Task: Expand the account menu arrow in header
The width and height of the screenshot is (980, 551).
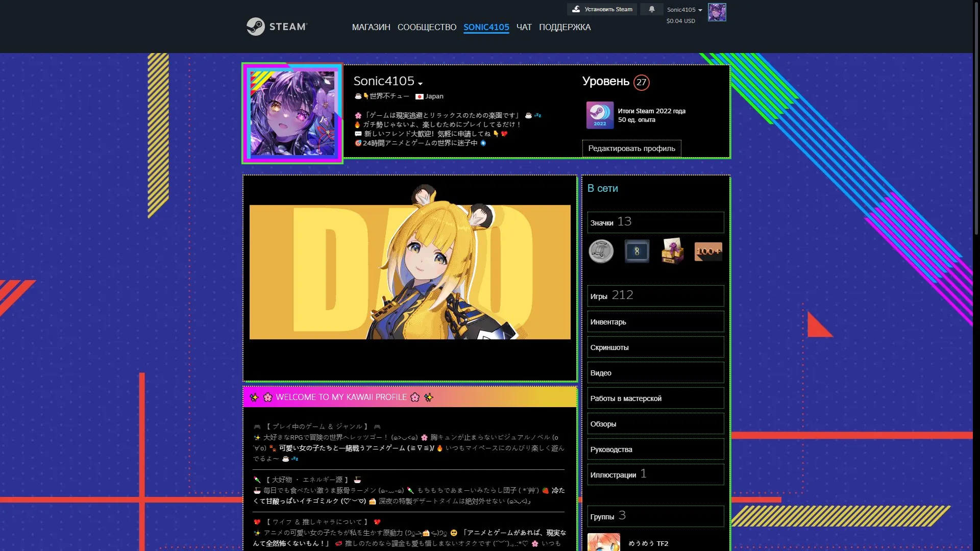Action: [700, 10]
